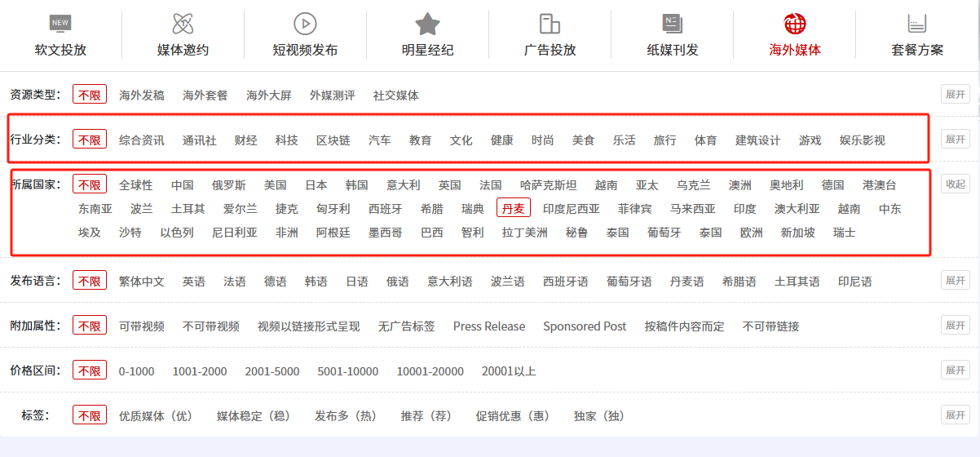Click the 明星经纪 star icon

[427, 23]
